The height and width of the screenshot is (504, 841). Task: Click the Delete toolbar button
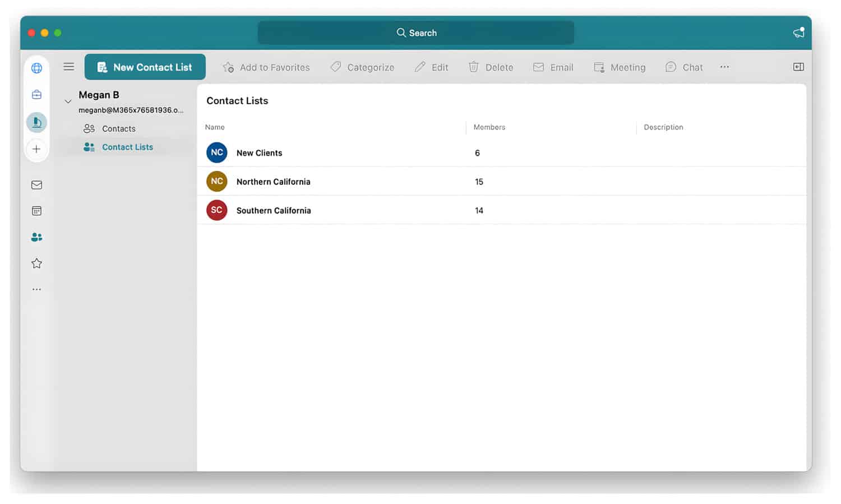[491, 67]
